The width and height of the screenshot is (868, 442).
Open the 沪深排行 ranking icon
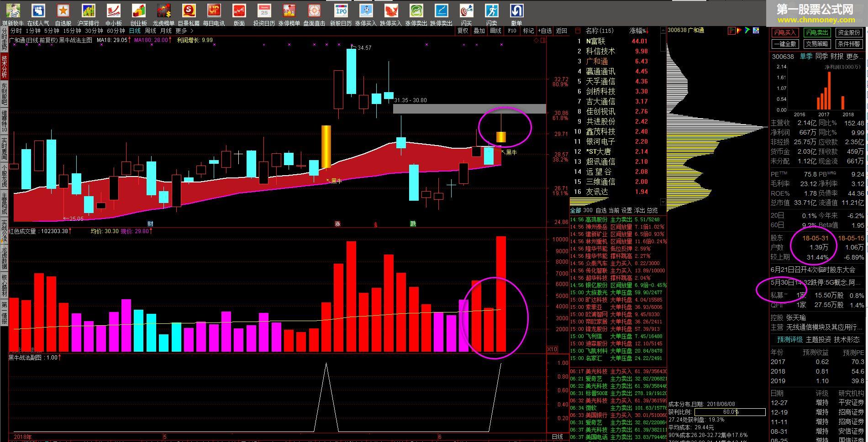[88, 10]
